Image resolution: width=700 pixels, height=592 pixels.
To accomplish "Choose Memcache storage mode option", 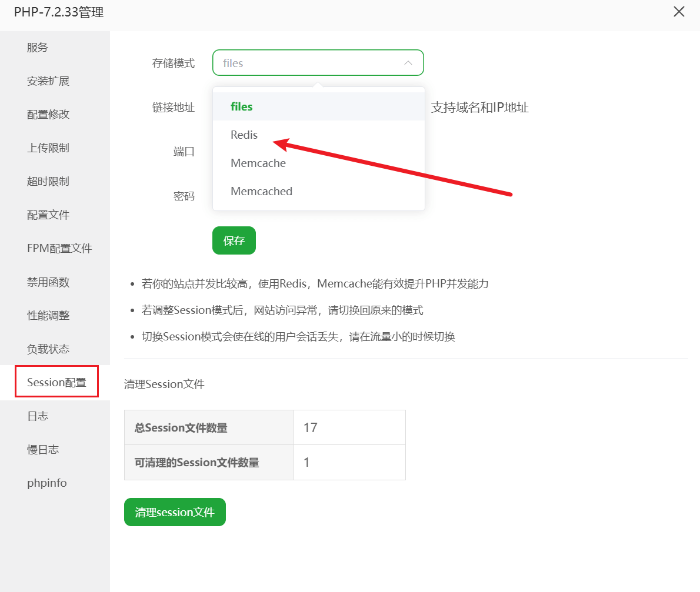I will coord(258,163).
